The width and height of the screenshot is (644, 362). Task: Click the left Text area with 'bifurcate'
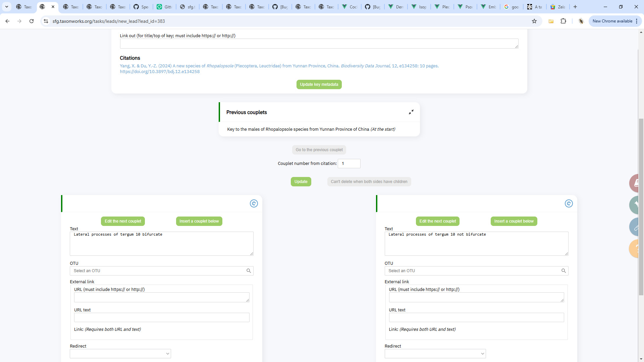(x=161, y=244)
